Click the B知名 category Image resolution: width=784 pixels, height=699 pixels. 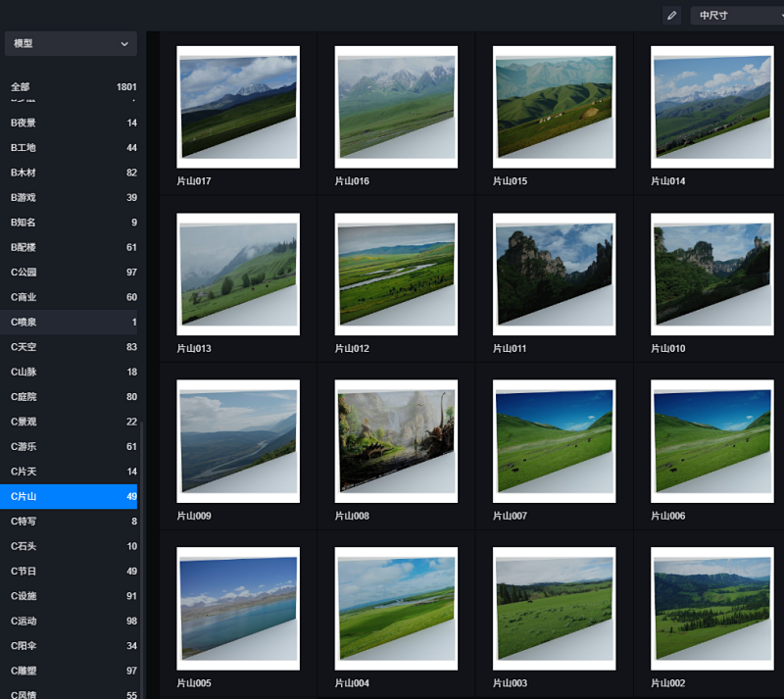pos(69,223)
